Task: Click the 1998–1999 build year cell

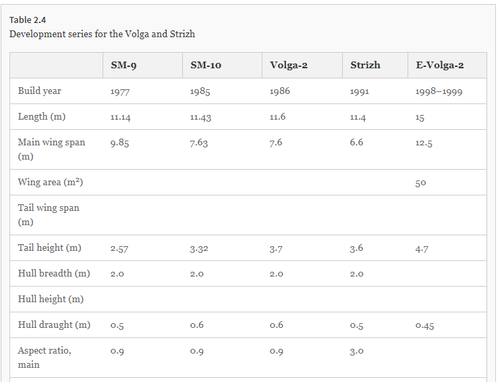Action: (439, 91)
